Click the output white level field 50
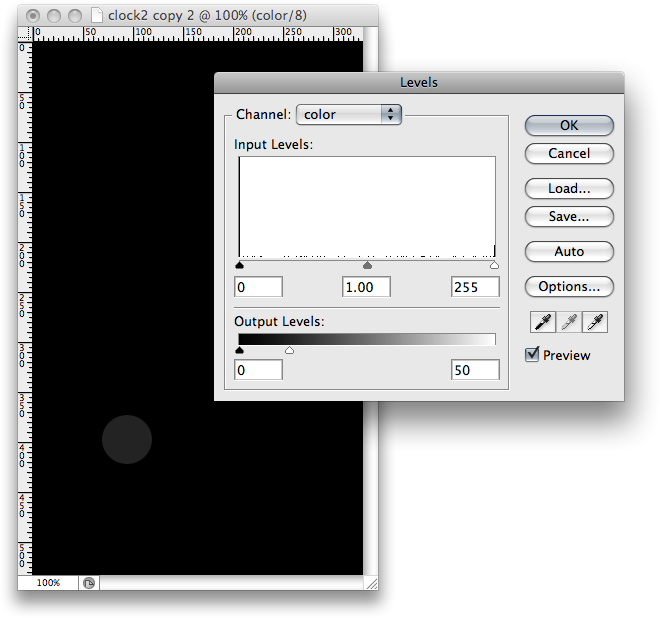 coord(475,370)
